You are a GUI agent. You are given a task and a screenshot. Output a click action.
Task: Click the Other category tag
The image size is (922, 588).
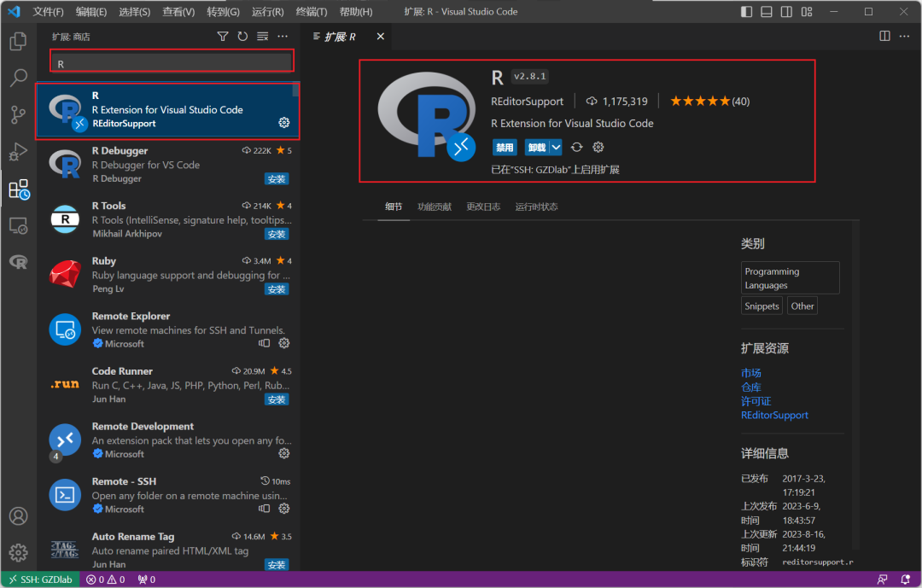click(802, 306)
